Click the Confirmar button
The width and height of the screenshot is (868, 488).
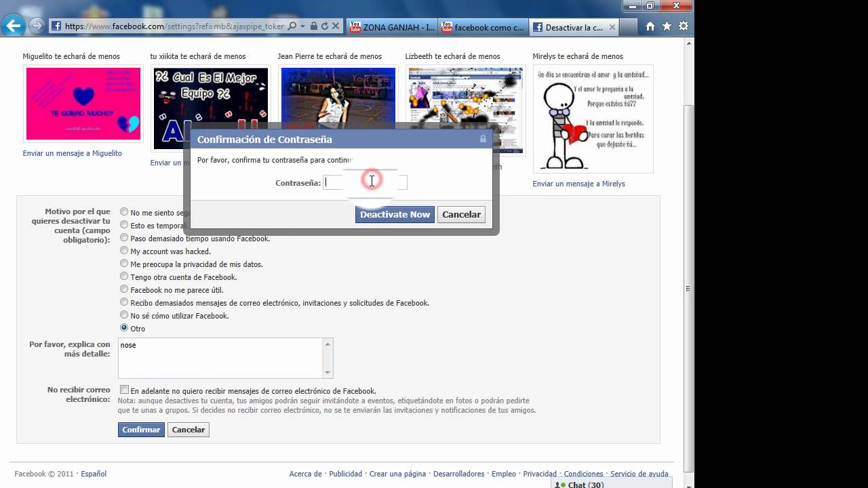141,430
